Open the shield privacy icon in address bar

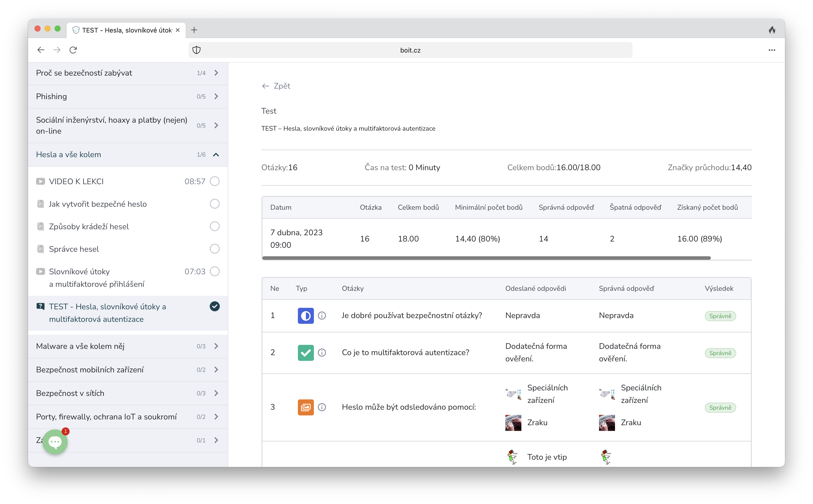point(196,50)
